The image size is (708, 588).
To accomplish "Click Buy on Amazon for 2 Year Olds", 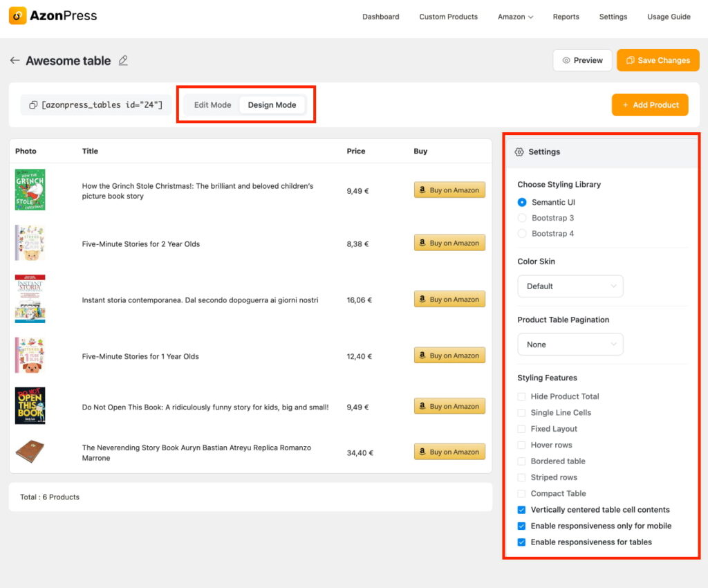I will [449, 243].
